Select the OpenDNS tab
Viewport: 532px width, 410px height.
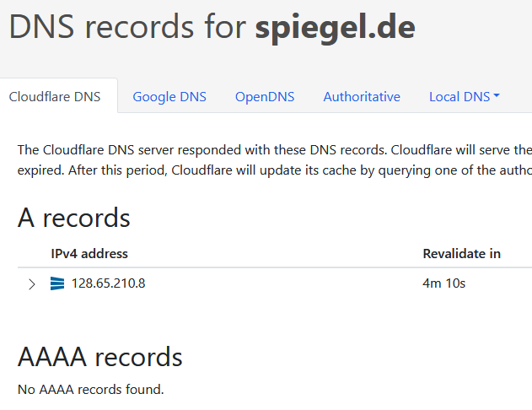(265, 97)
